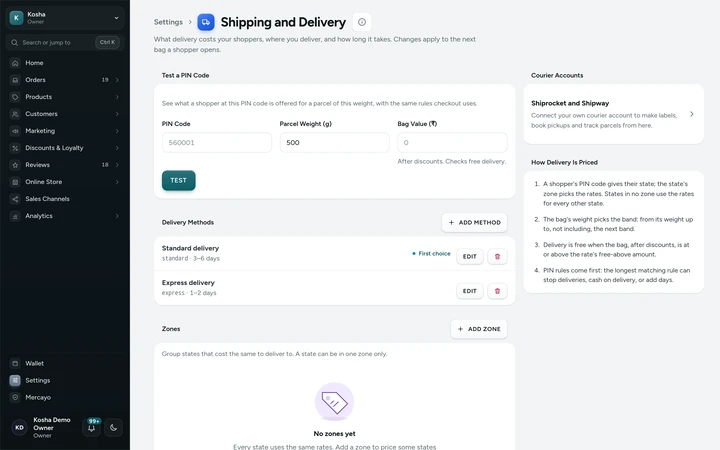This screenshot has height=450, width=720.
Task: Click the Orders sidebar icon
Action: [15, 80]
